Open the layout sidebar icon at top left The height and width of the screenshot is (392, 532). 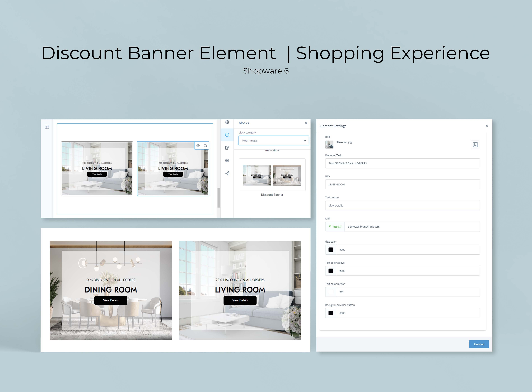pos(47,127)
